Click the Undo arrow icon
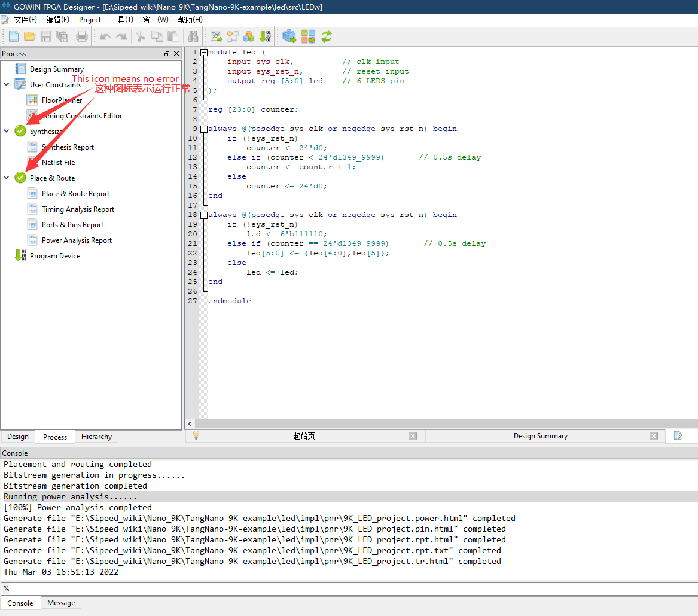Screen dimensions: 698x616 click(105, 36)
